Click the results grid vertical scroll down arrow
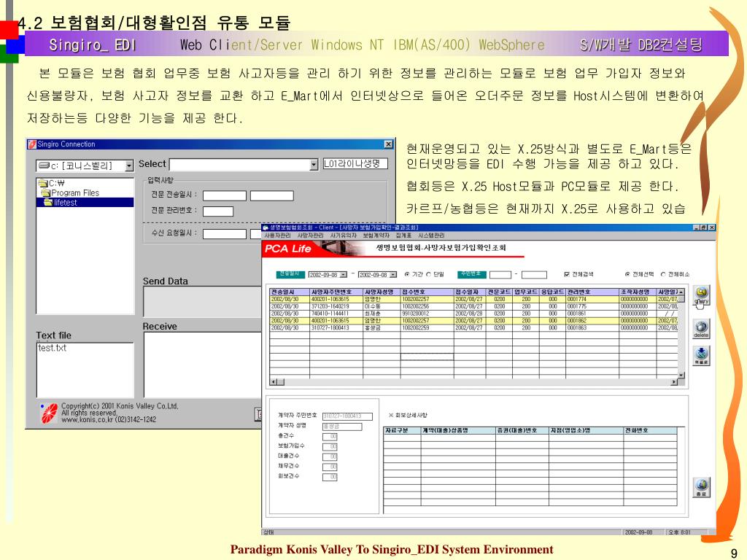This screenshot has height=560, width=747. pos(681,376)
